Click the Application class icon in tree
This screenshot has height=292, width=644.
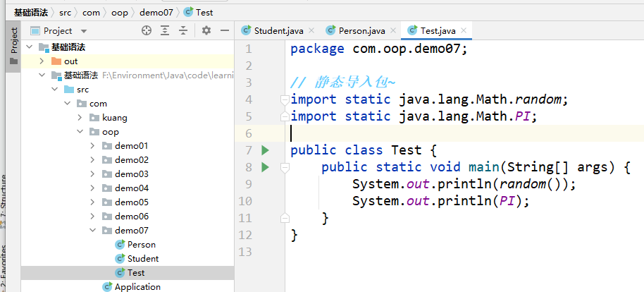[107, 286]
